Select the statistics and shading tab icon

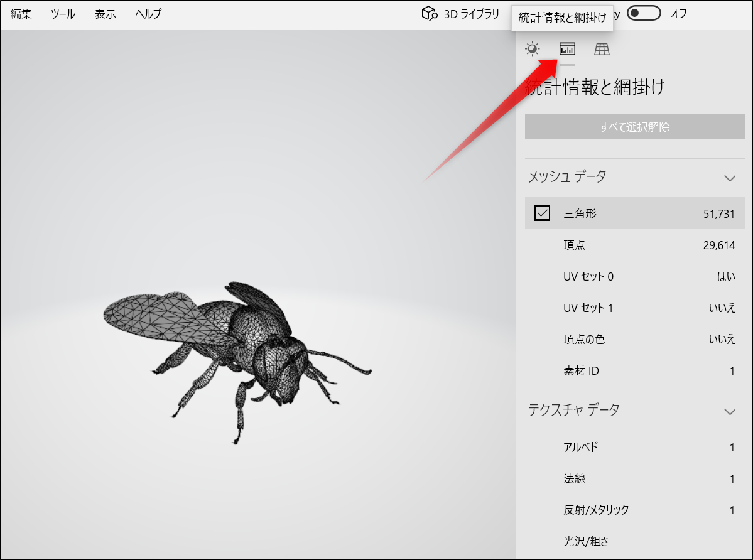pyautogui.click(x=567, y=49)
